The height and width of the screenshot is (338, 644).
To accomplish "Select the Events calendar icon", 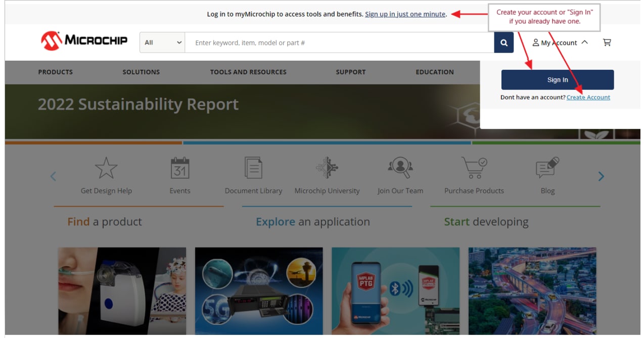I will [180, 167].
